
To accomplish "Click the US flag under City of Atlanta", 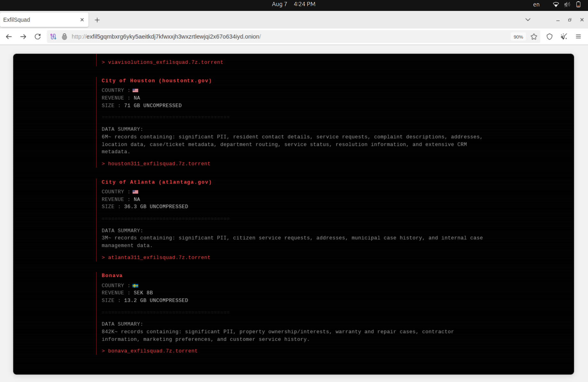I will [136, 192].
